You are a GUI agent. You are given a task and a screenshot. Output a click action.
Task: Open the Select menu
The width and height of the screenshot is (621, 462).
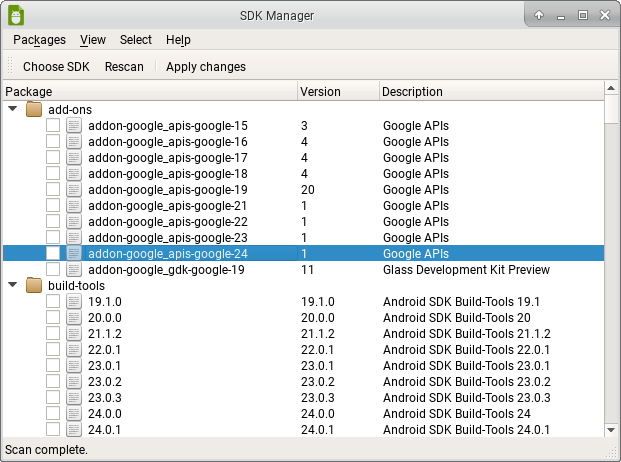pyautogui.click(x=136, y=40)
